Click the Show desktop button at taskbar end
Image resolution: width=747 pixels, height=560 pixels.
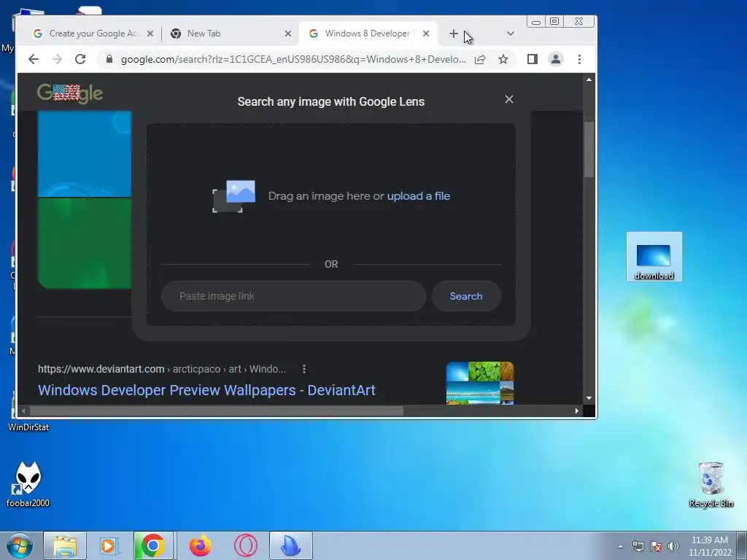point(742,545)
